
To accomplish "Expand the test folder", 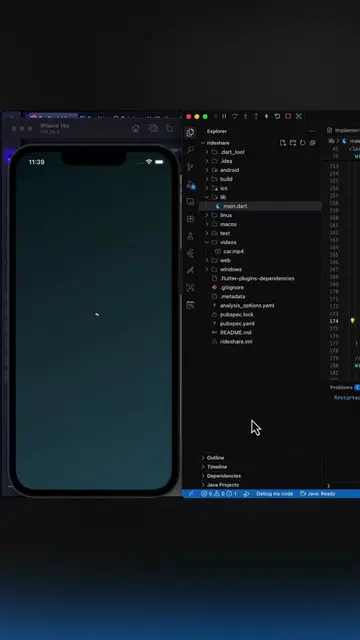I will click(x=207, y=233).
